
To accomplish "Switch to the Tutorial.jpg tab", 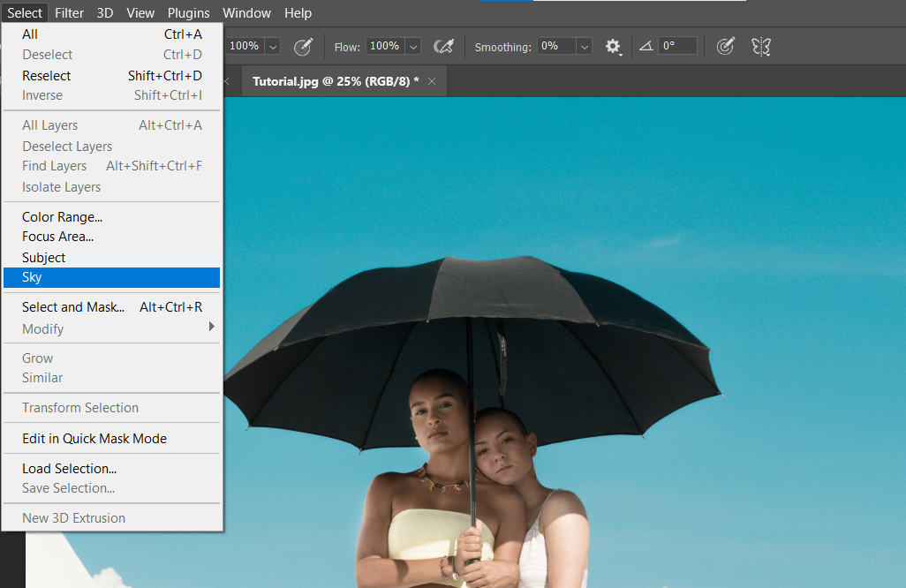I will pos(336,81).
